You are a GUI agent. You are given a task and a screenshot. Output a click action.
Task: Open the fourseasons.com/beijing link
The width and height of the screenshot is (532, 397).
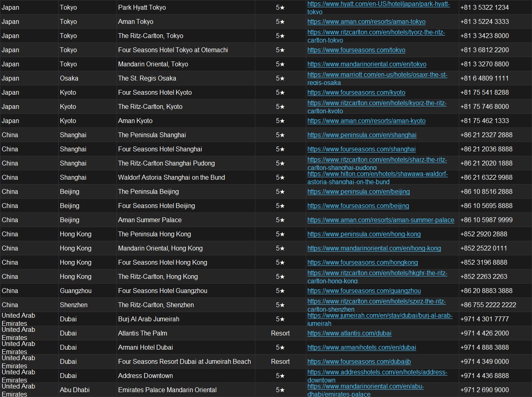tap(358, 206)
